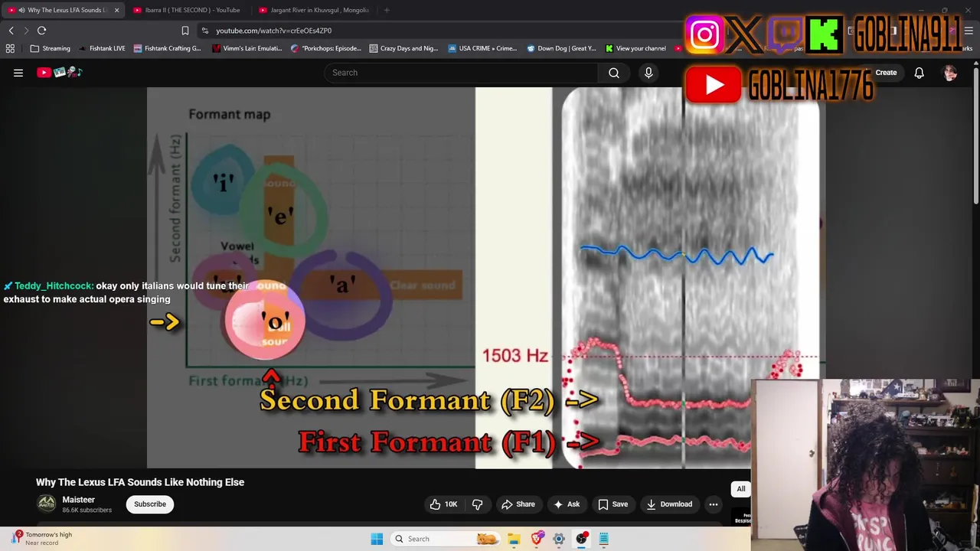
Task: Switch to Jargant River in Khuvsgul tab
Action: click(314, 10)
